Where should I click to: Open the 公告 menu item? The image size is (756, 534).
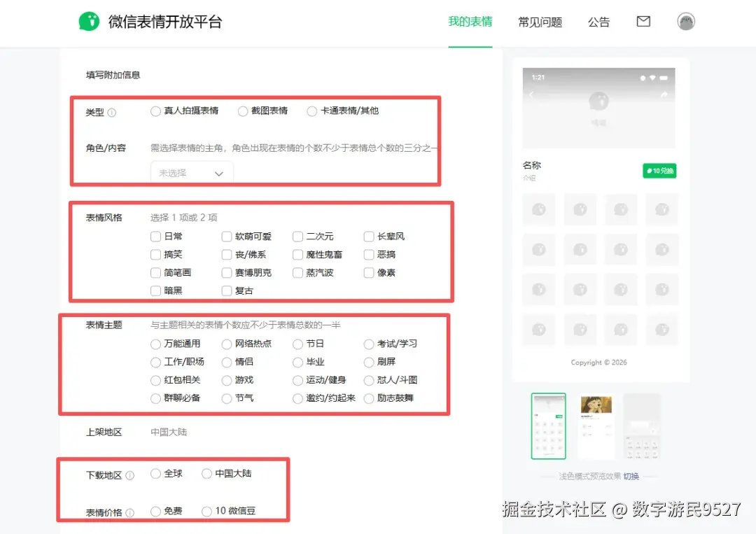599,22
